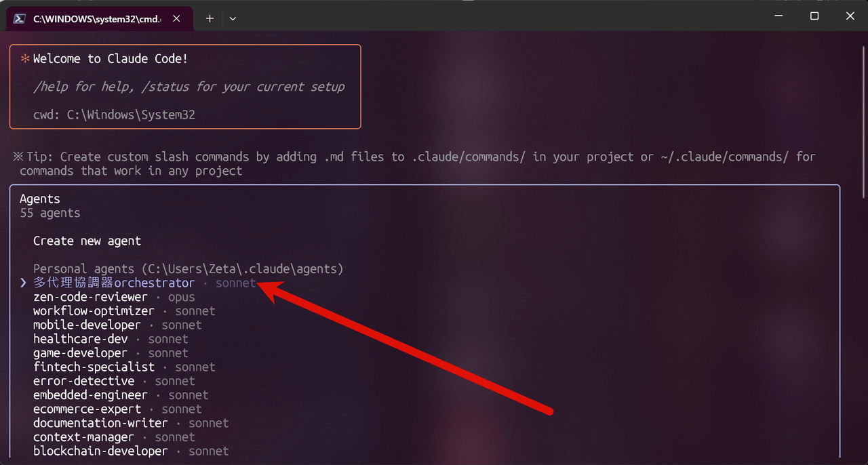
Task: Select the Create new agent option
Action: (87, 241)
